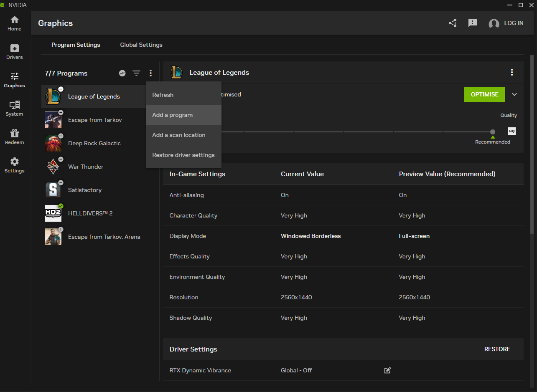The height and width of the screenshot is (392, 537).
Task: Click the League of Legends game icon
Action: pyautogui.click(x=53, y=96)
